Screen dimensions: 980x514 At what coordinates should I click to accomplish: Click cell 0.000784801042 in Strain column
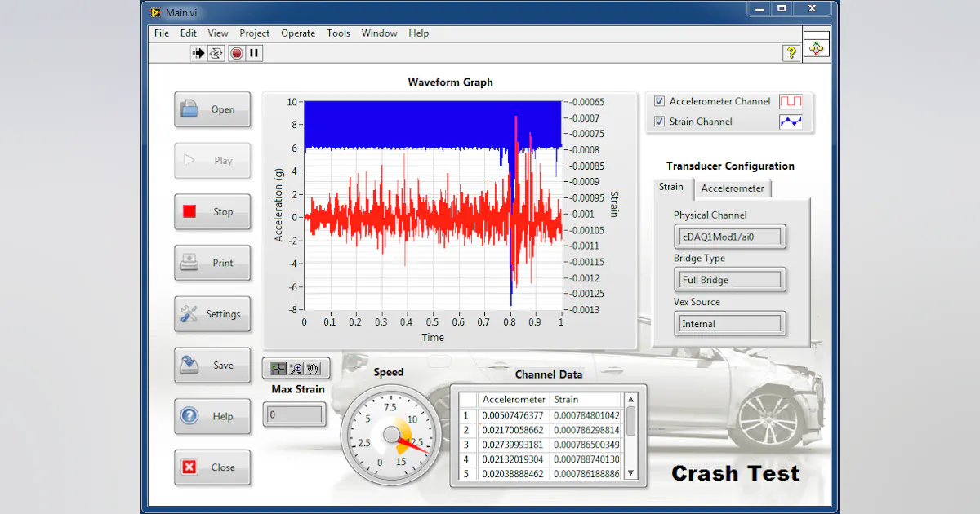coord(587,415)
